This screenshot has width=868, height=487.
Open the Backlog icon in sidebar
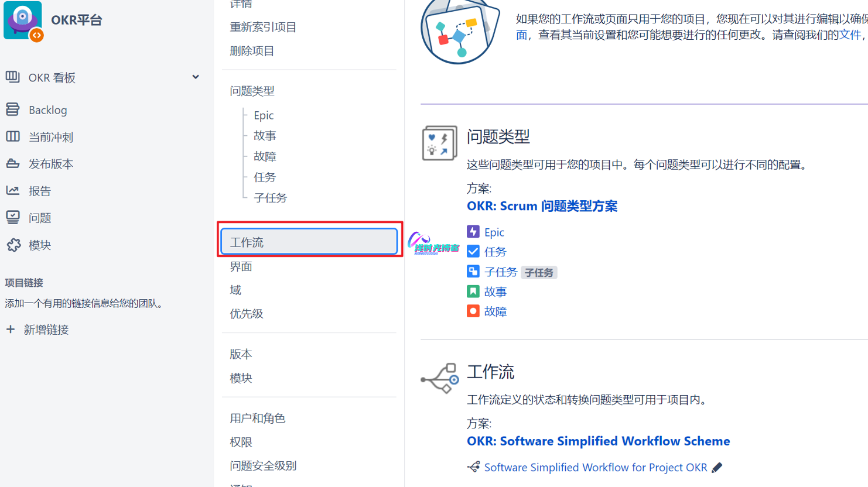pos(13,109)
